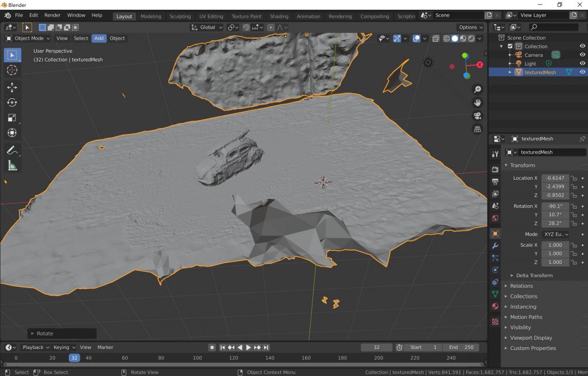Uncheck the Collection exclude checkbox

click(510, 47)
